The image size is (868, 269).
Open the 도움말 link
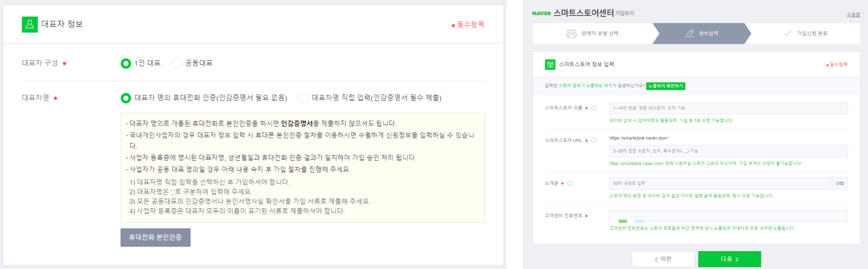click(x=853, y=15)
